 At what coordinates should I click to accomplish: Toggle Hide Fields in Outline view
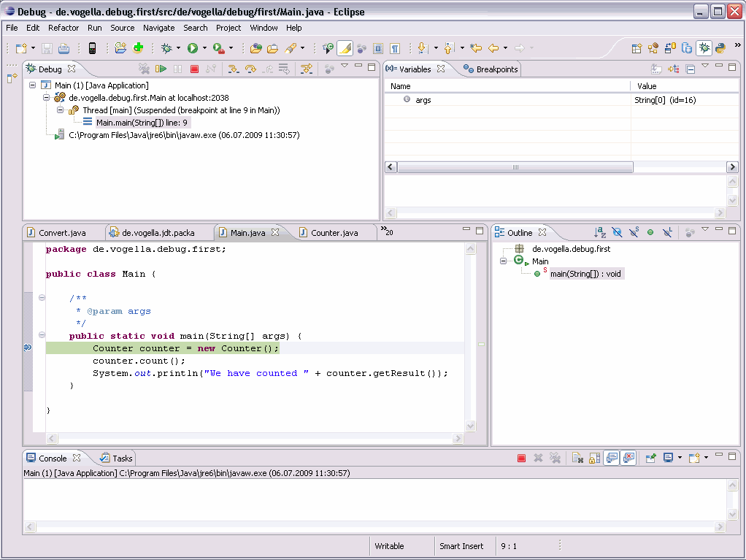617,232
